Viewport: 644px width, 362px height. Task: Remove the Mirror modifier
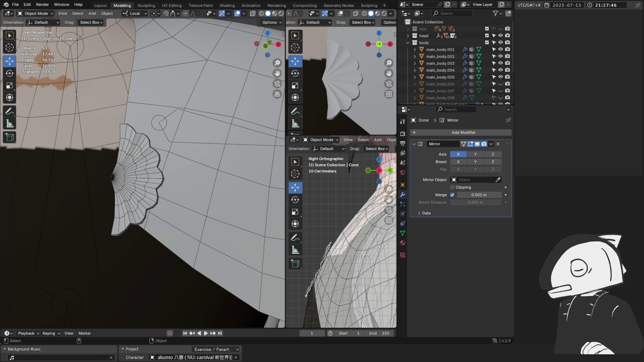click(x=498, y=144)
